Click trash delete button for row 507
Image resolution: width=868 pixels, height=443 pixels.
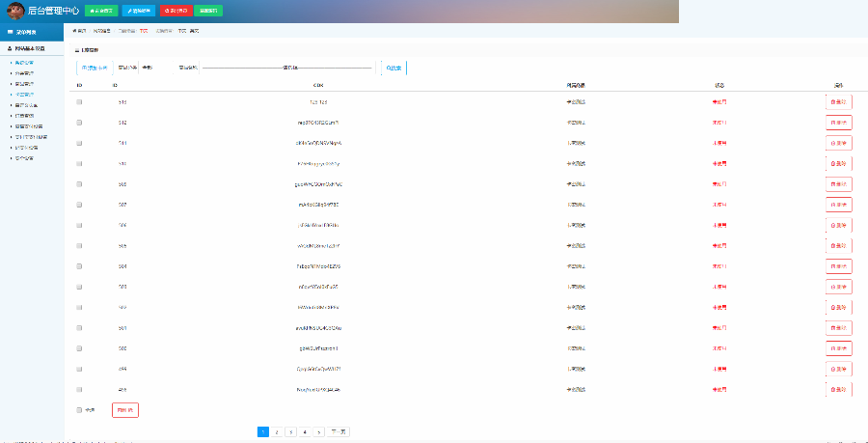[839, 205]
